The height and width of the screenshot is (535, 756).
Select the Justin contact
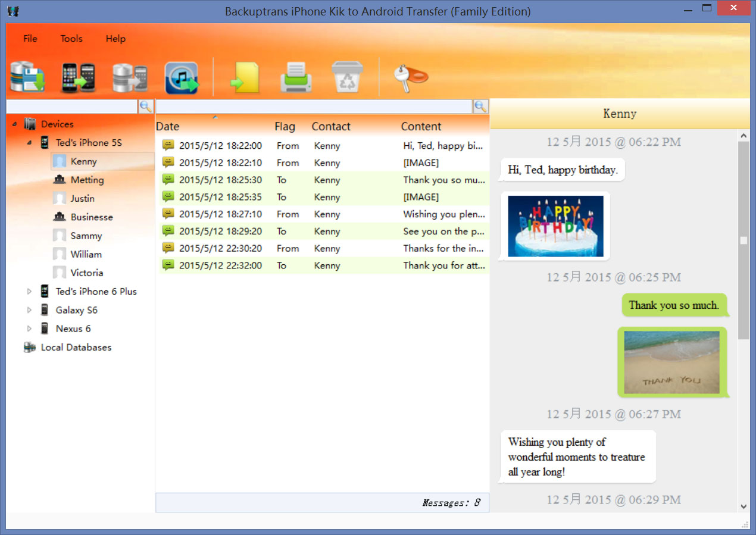82,199
